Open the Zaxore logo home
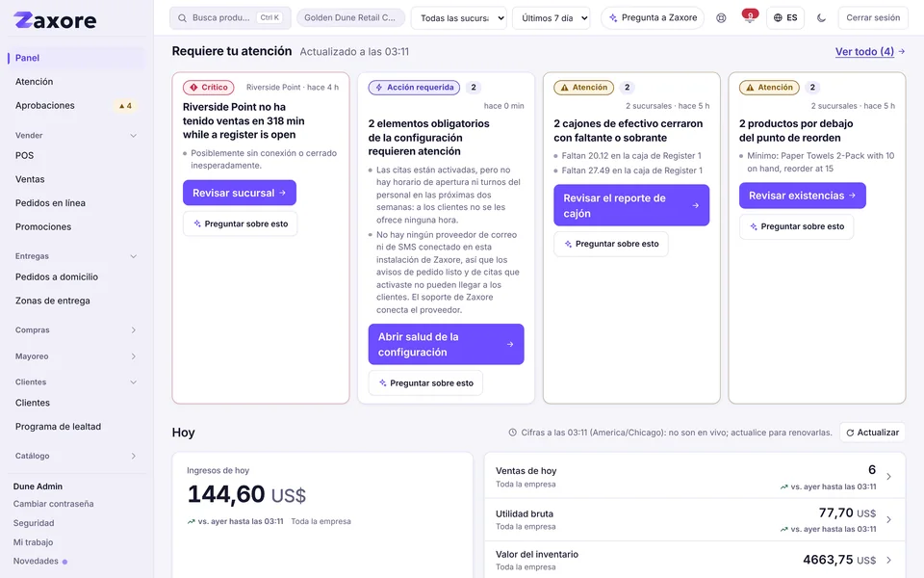 tap(55, 20)
